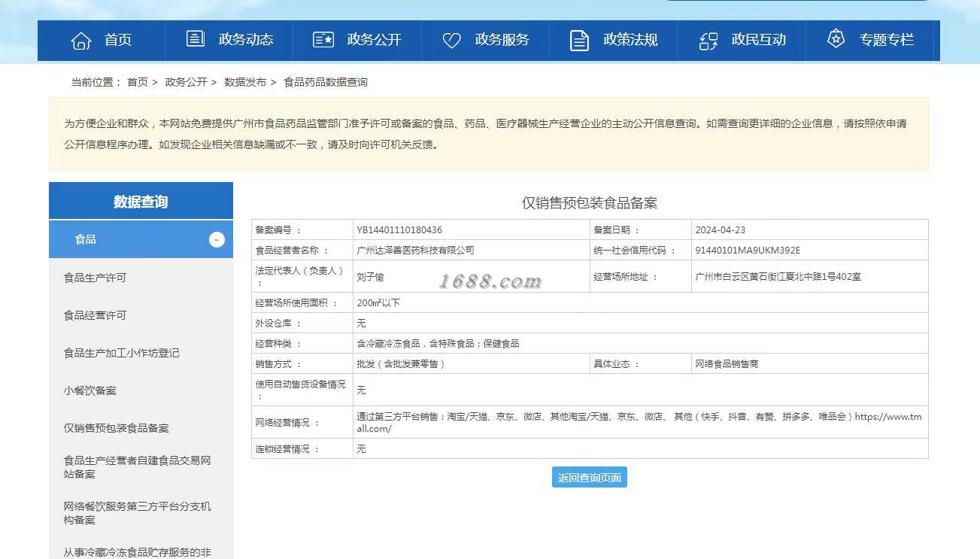Go to 政务公开 in the breadcrumb

[x=186, y=82]
